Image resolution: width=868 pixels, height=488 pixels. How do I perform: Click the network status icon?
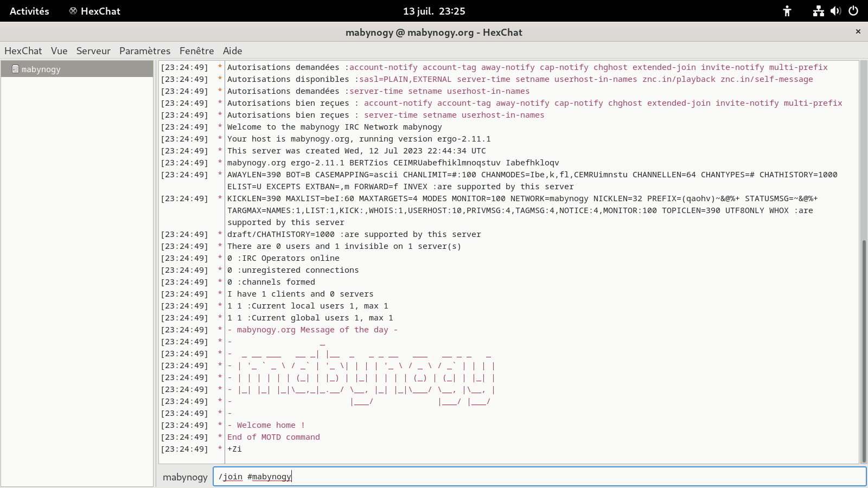(x=818, y=11)
